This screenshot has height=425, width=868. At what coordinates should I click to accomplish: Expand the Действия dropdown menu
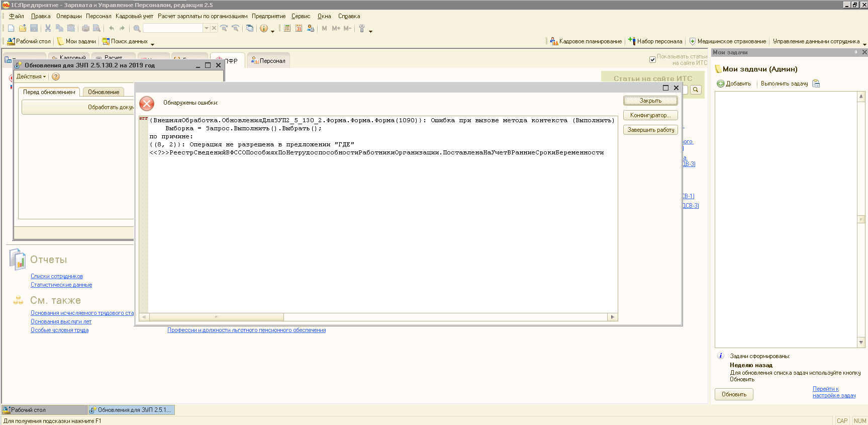31,76
